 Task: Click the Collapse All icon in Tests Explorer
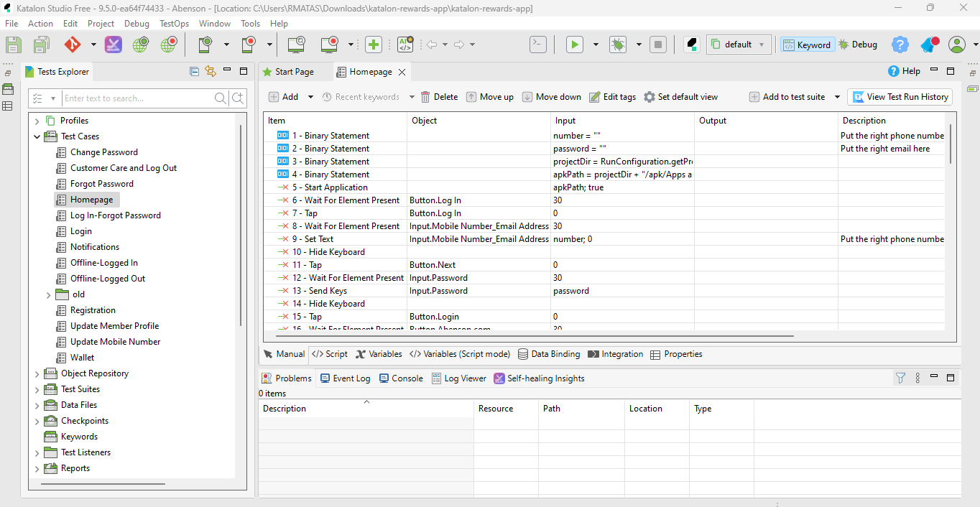pyautogui.click(x=194, y=71)
